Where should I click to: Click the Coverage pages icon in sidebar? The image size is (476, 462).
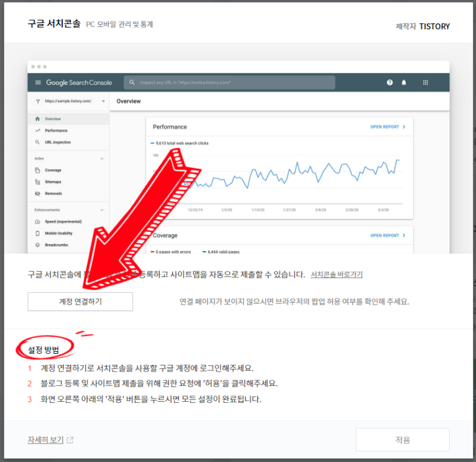[x=38, y=170]
